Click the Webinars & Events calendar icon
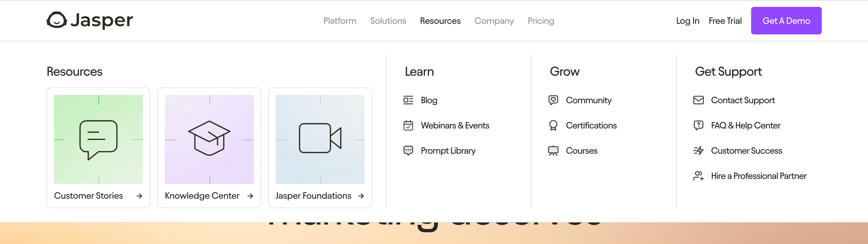The image size is (868, 244). pos(408,126)
